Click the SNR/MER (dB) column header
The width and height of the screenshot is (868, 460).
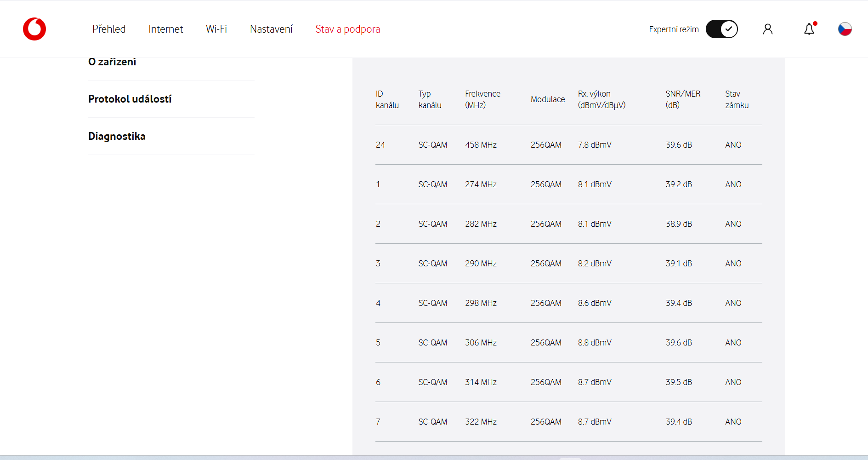click(683, 99)
